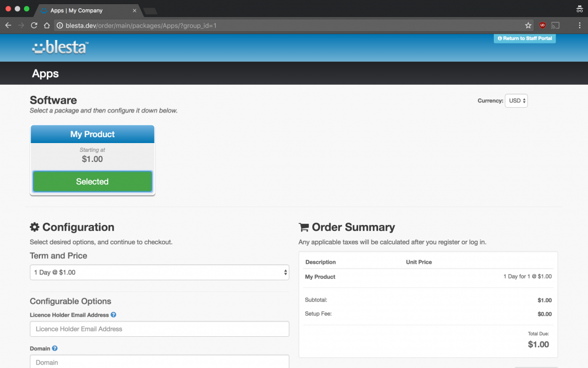Return to Staff Portal
The image size is (588, 368).
(x=524, y=38)
